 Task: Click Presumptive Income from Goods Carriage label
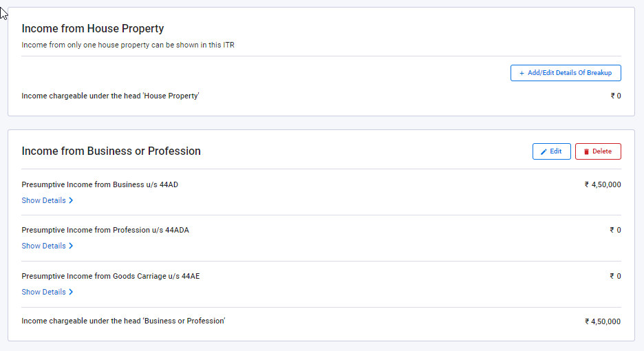tap(111, 276)
